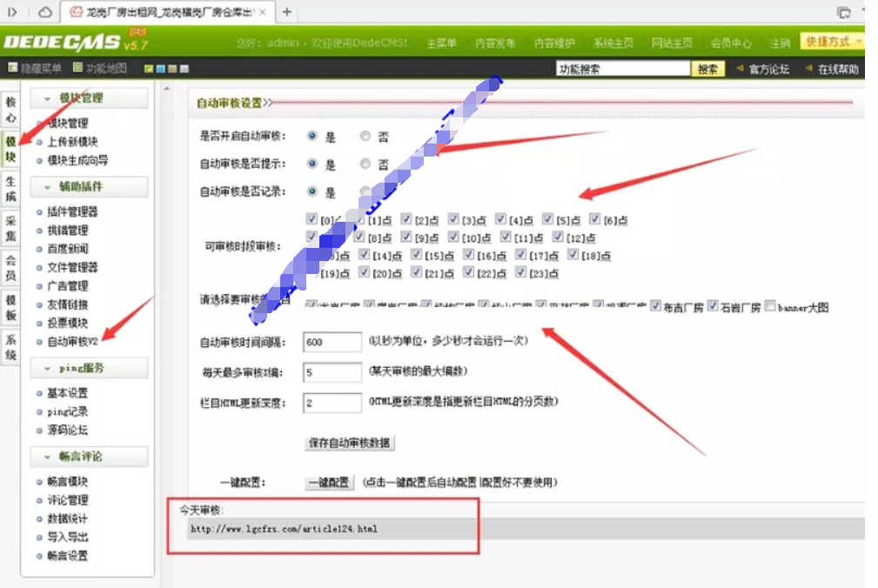Select 否 for 是否开启自动审核
The image size is (878, 588).
point(367,136)
